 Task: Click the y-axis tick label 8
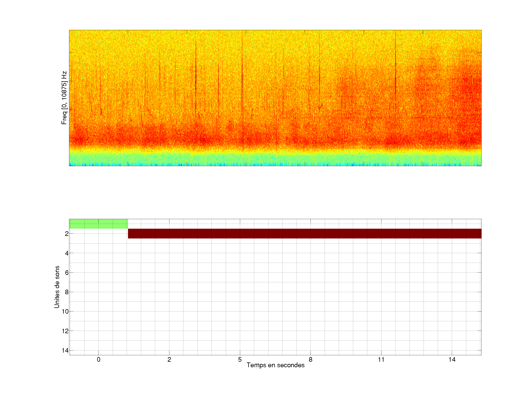tap(67, 292)
